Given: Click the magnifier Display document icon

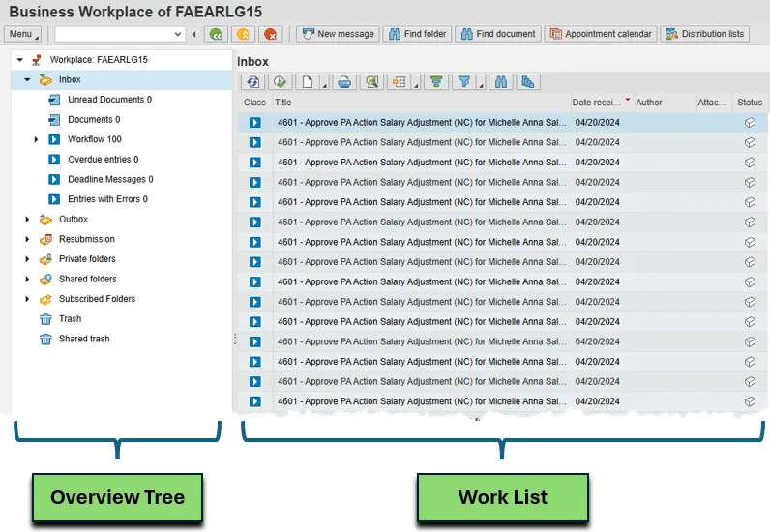Looking at the screenshot, I should 371,82.
